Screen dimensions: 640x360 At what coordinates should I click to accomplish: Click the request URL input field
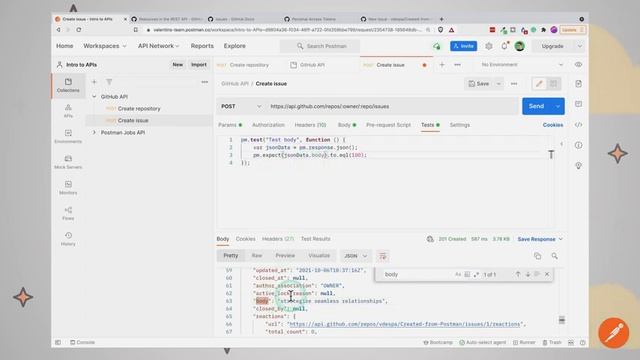click(392, 106)
